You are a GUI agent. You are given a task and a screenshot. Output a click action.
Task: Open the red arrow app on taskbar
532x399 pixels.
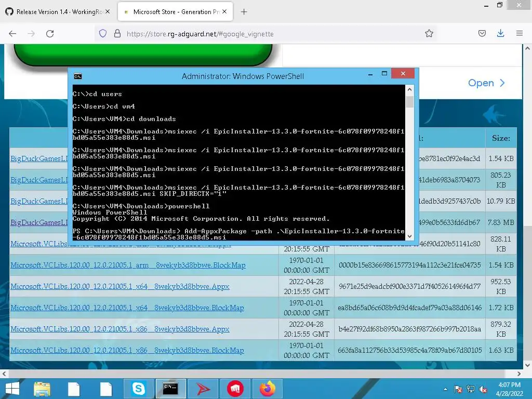tap(203, 389)
